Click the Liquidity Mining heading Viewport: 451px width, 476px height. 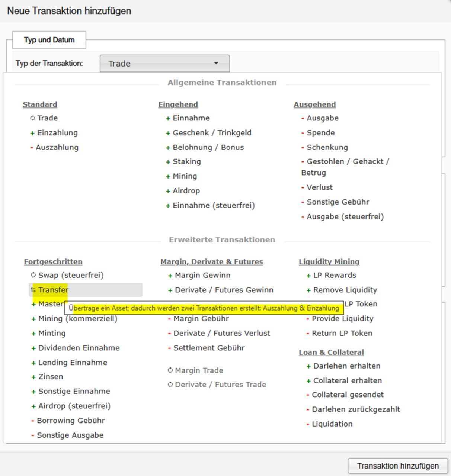tap(329, 262)
